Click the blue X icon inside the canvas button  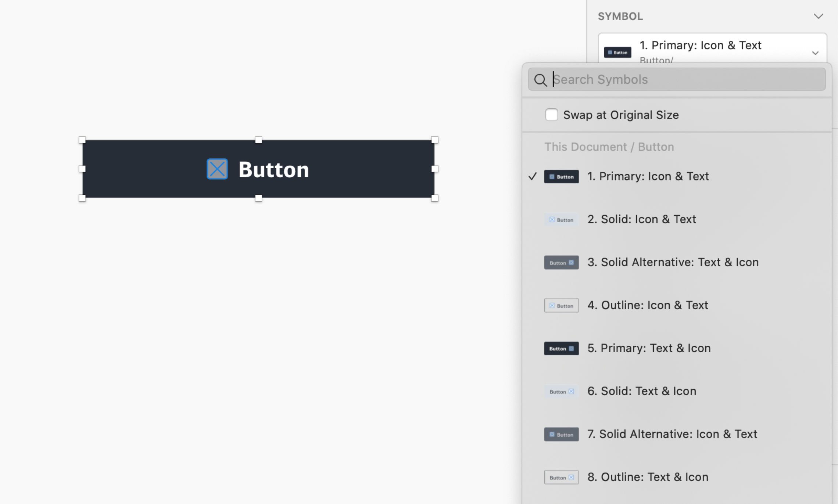217,169
